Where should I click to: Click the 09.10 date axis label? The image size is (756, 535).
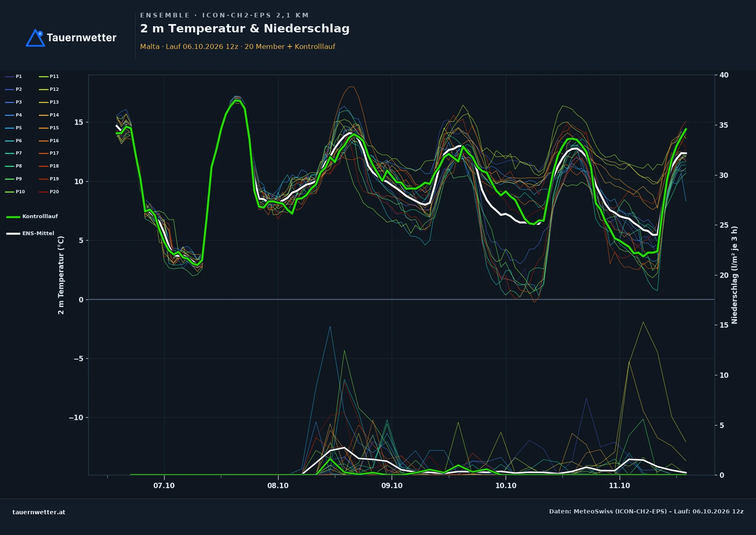click(x=392, y=486)
